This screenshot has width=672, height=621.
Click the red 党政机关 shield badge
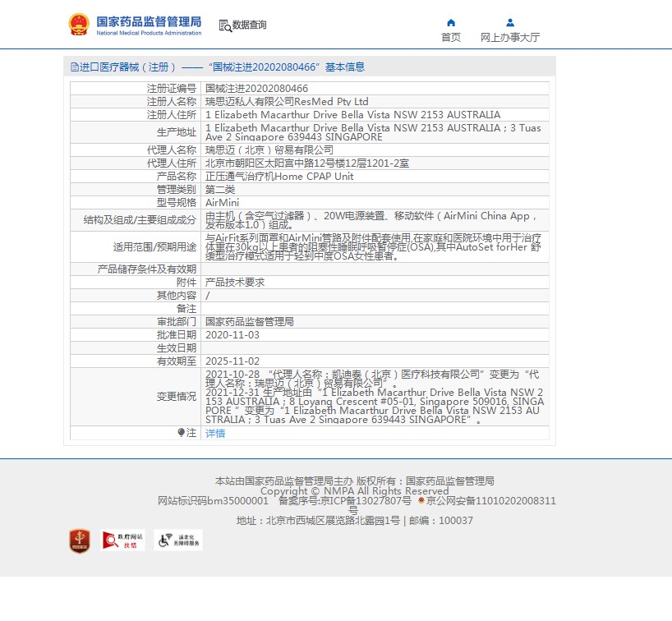[80, 540]
